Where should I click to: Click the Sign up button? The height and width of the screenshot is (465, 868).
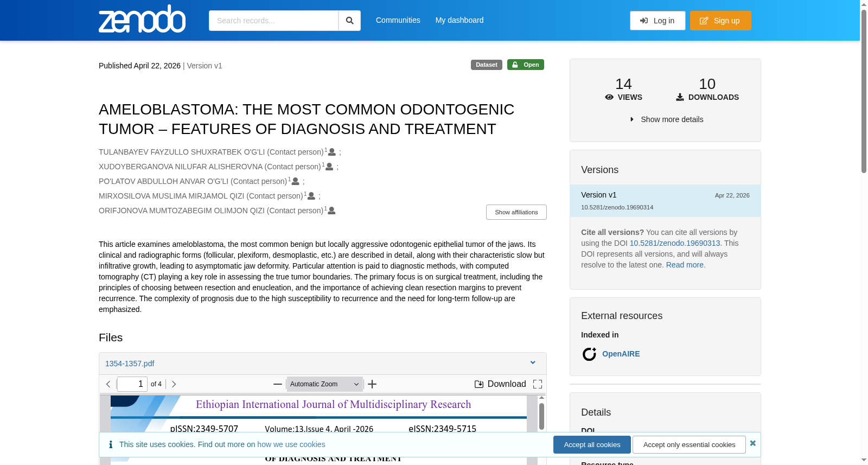pos(720,21)
